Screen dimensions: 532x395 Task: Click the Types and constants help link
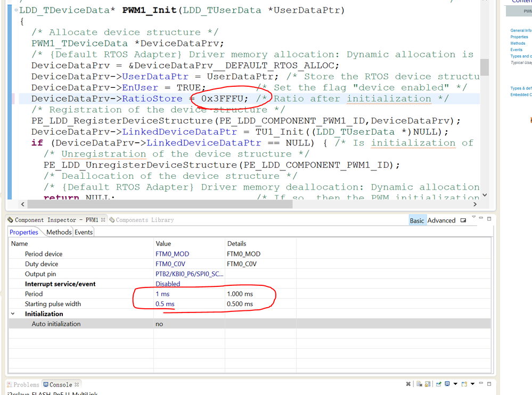[521, 56]
